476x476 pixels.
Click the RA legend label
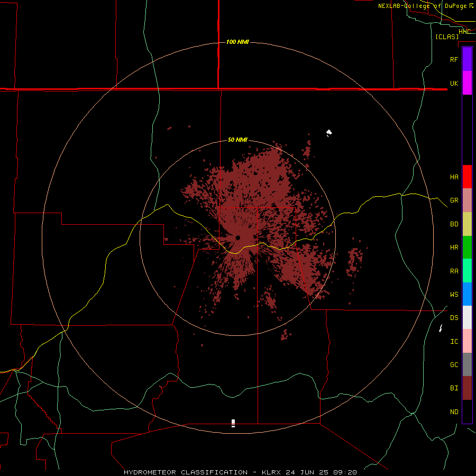(x=454, y=271)
